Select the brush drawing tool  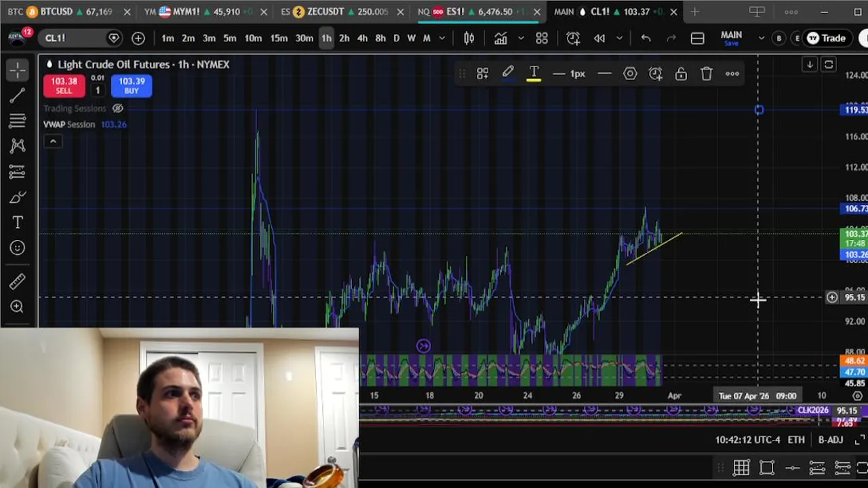18,197
